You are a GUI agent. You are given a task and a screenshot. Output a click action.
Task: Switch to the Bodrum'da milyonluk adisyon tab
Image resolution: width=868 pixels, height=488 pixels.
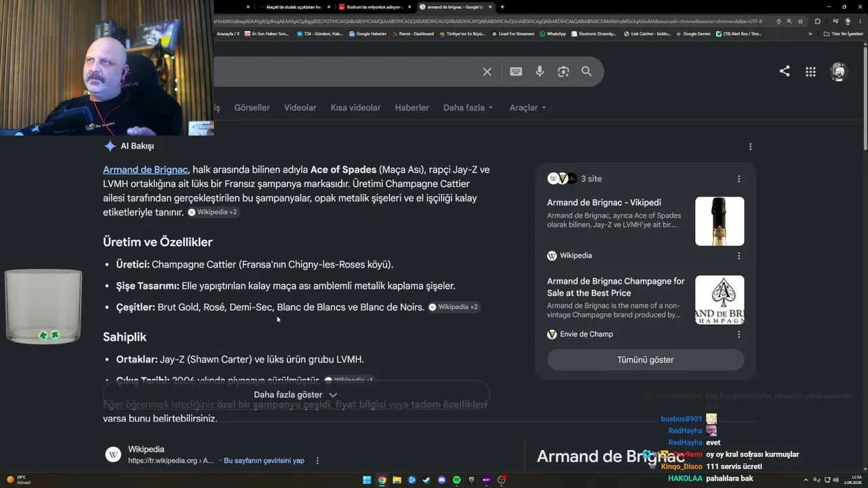374,7
